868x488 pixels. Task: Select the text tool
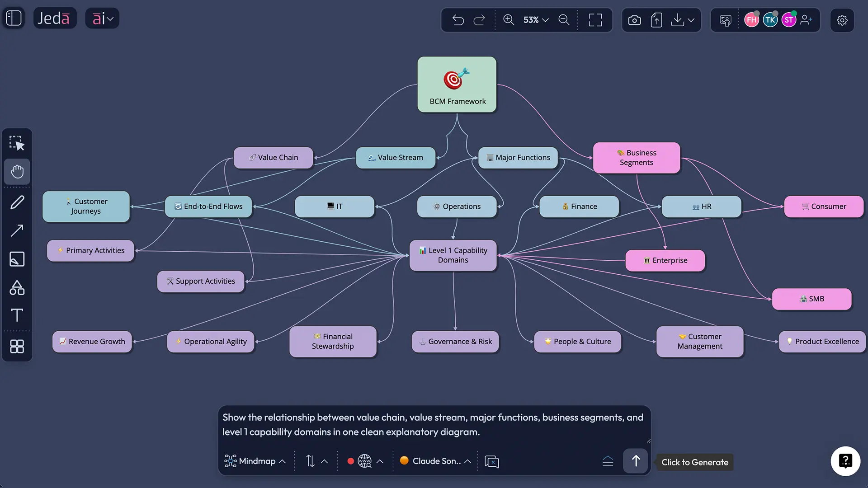coord(17,315)
